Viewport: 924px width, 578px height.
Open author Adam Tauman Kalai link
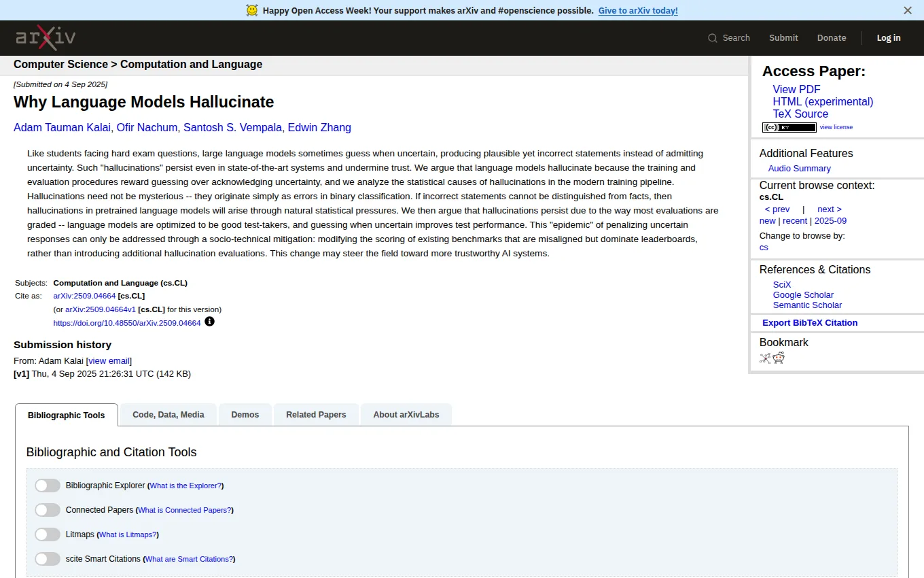point(62,128)
